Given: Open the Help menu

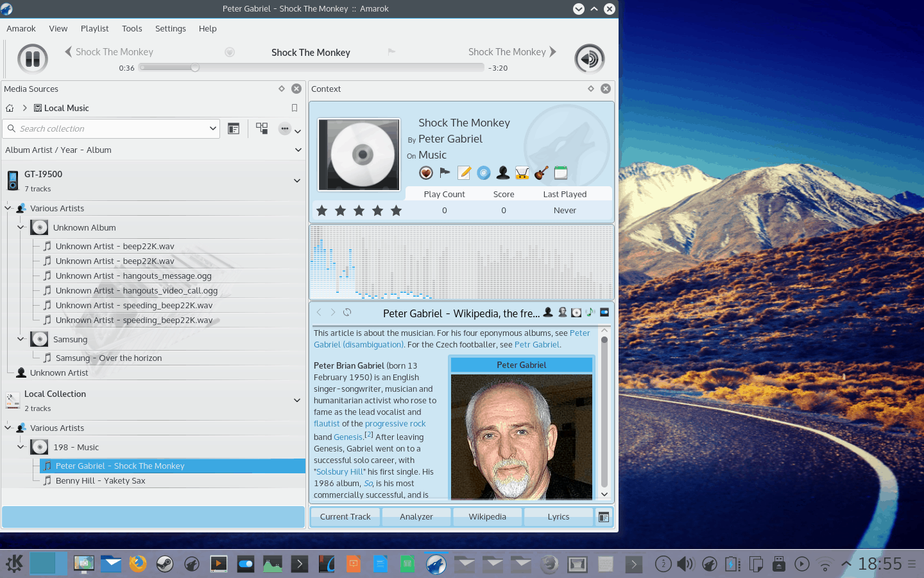Looking at the screenshot, I should click(x=208, y=28).
